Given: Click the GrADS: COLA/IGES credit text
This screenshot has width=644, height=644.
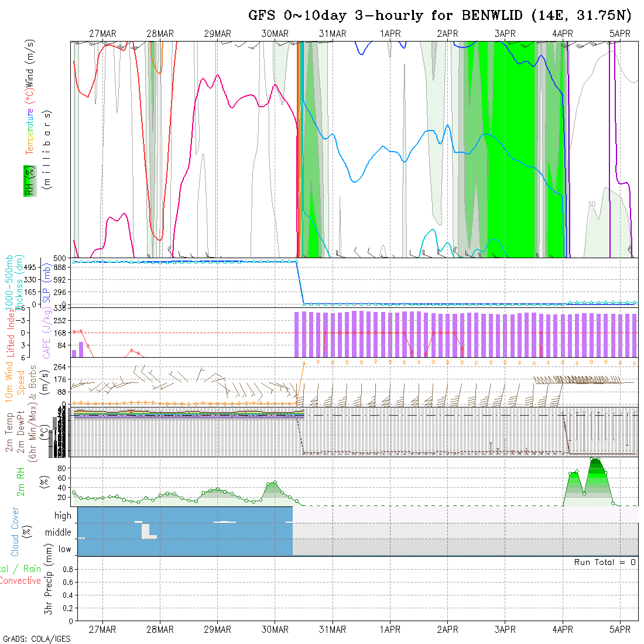Looking at the screenshot, I should 36,639.
